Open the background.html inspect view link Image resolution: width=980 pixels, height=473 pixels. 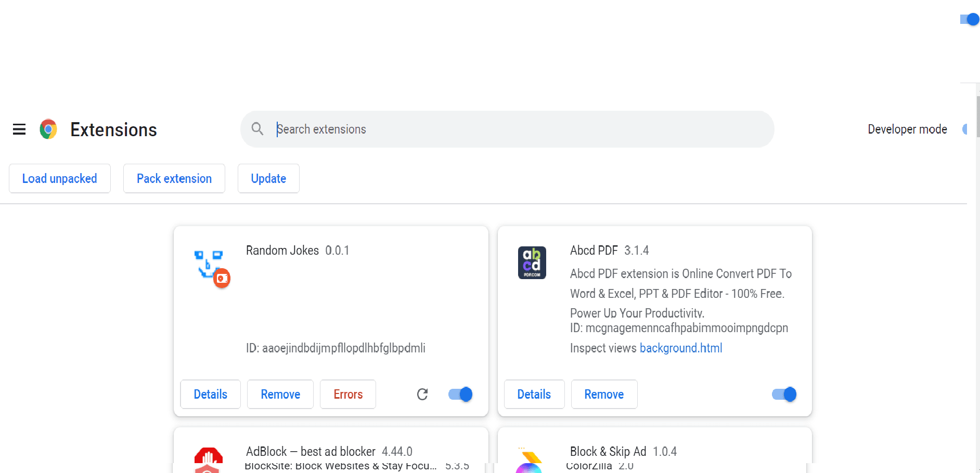pyautogui.click(x=680, y=348)
